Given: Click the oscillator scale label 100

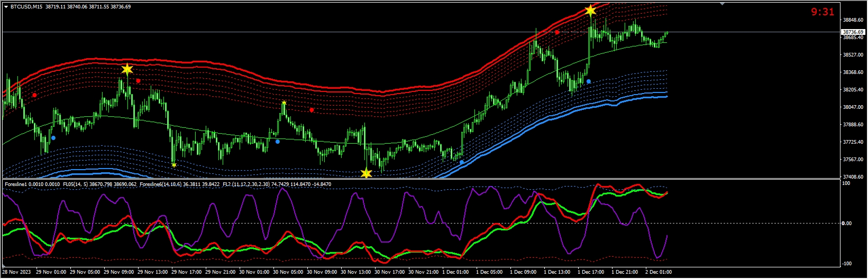Looking at the screenshot, I should point(846,183).
